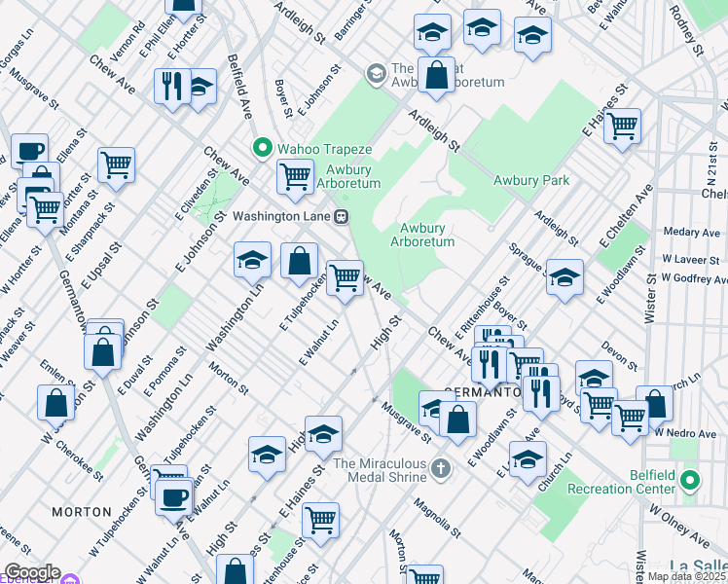Click the grocery cart marker beside Wahoo Trapeze
728x584 pixels.
(295, 178)
